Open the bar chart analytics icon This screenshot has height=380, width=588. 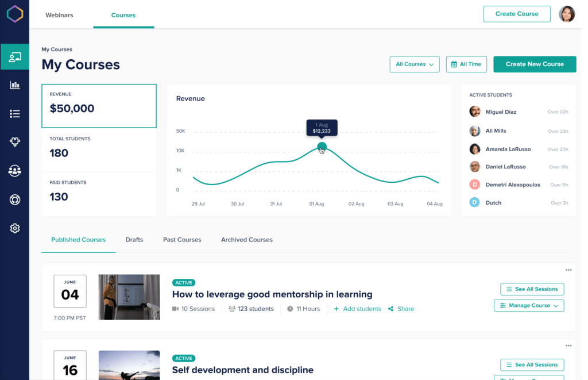point(15,85)
